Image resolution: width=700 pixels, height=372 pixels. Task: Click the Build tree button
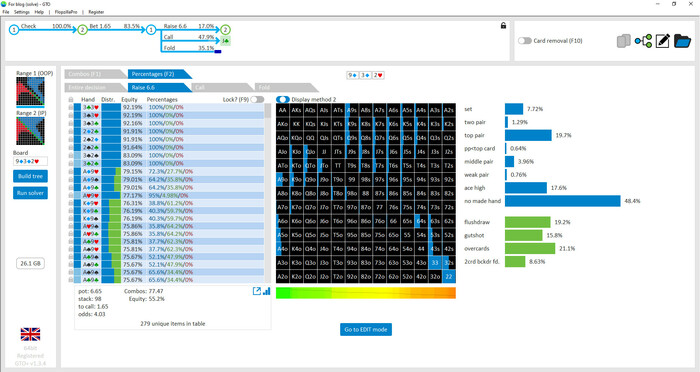pos(30,176)
